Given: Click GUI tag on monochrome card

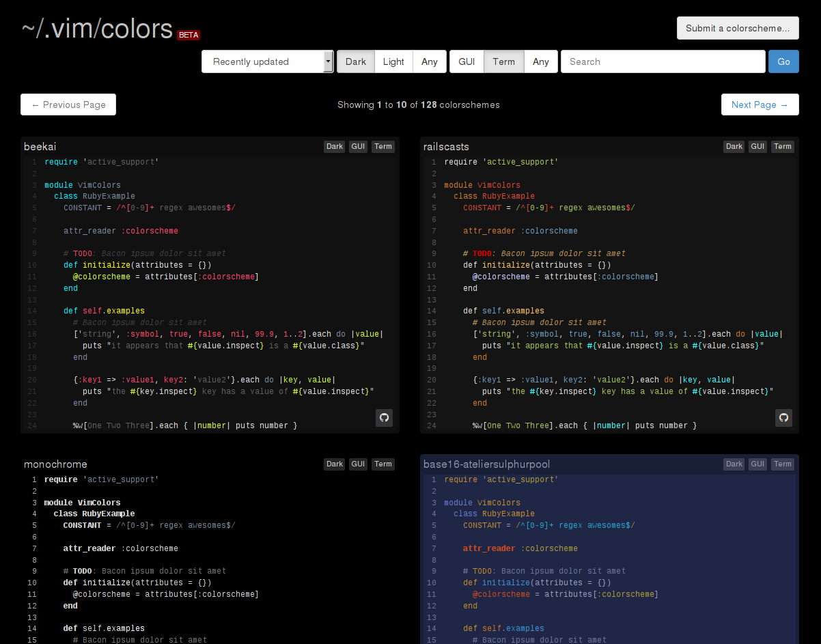Looking at the screenshot, I should pos(359,464).
